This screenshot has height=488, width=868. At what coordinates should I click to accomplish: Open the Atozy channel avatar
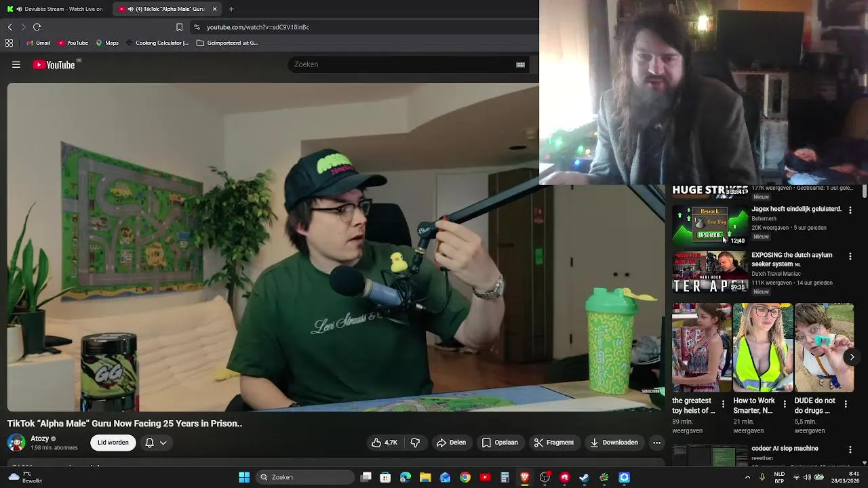point(16,443)
